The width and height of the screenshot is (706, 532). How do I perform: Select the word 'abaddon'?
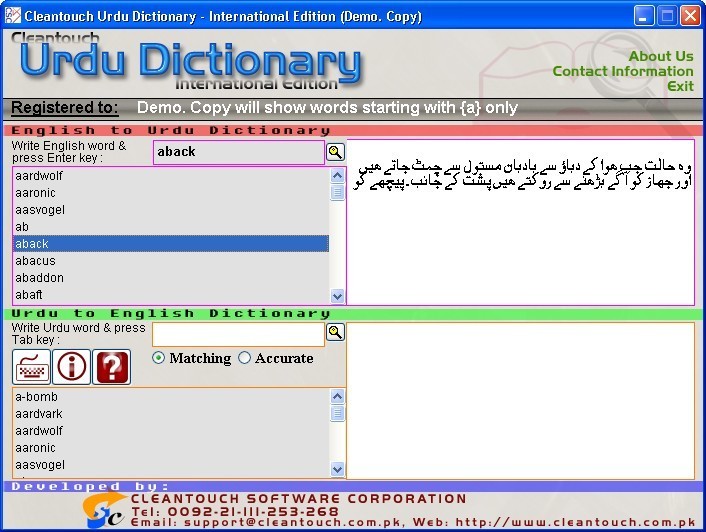point(171,278)
